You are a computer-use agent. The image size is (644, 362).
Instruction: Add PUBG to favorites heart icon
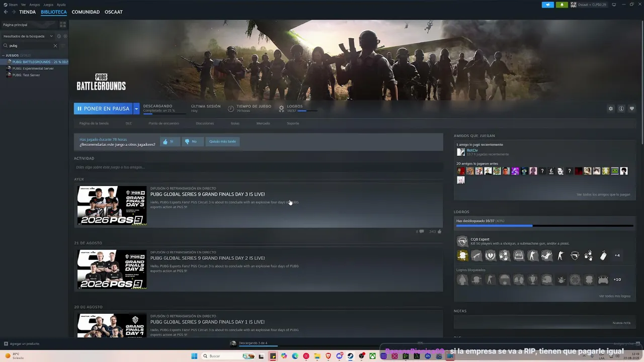(x=632, y=109)
